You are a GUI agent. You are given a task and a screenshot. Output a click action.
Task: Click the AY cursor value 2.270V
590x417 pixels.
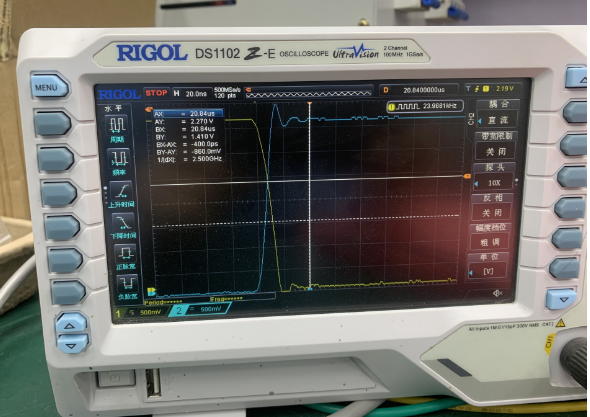point(201,121)
